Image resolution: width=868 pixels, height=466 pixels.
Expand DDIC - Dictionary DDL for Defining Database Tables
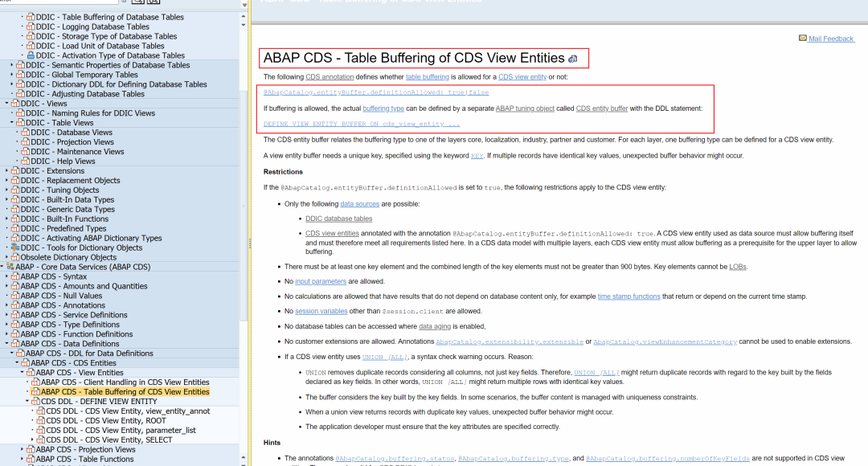tap(11, 84)
